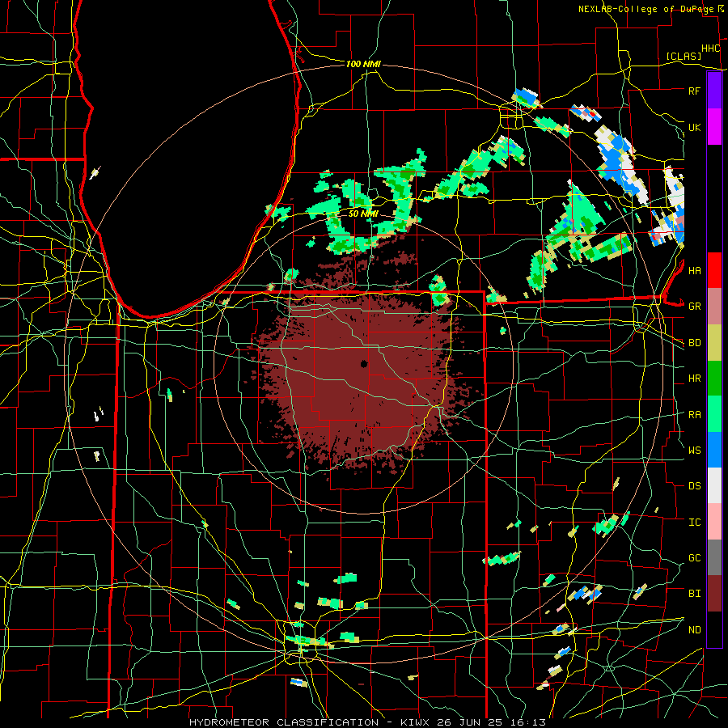Click the BI brown legend swatch
This screenshot has height=728, width=728.
pyautogui.click(x=714, y=594)
